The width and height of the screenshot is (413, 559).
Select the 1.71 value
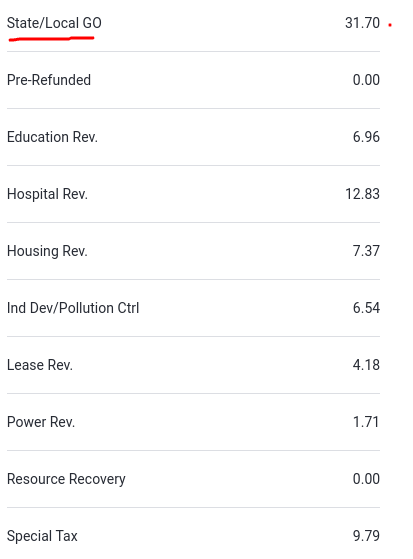click(x=366, y=422)
